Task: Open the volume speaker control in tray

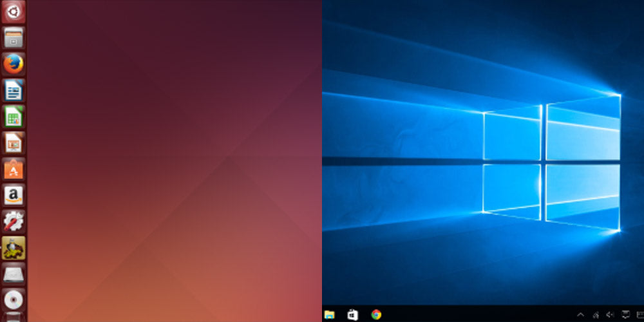Action: (x=610, y=315)
